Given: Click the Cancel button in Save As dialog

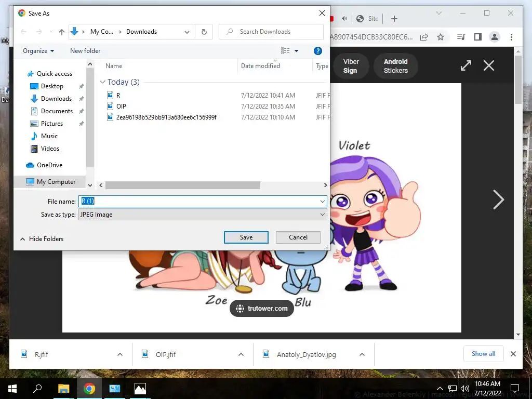Looking at the screenshot, I should click(298, 237).
